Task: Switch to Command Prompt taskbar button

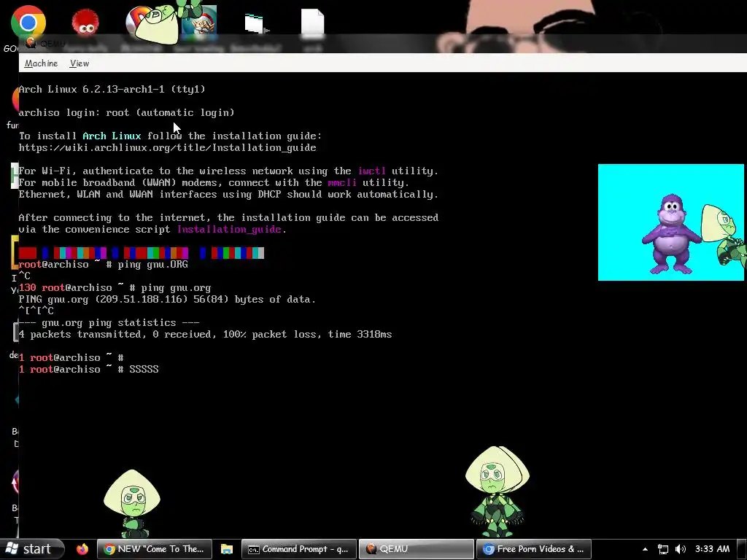Action: [298, 549]
